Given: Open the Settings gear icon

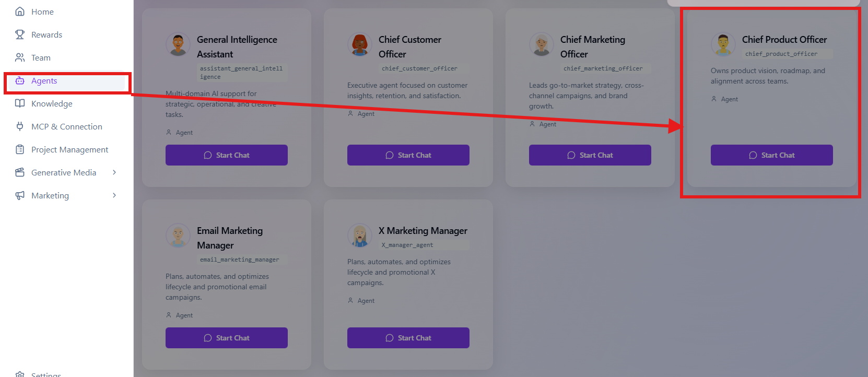Looking at the screenshot, I should tap(19, 374).
